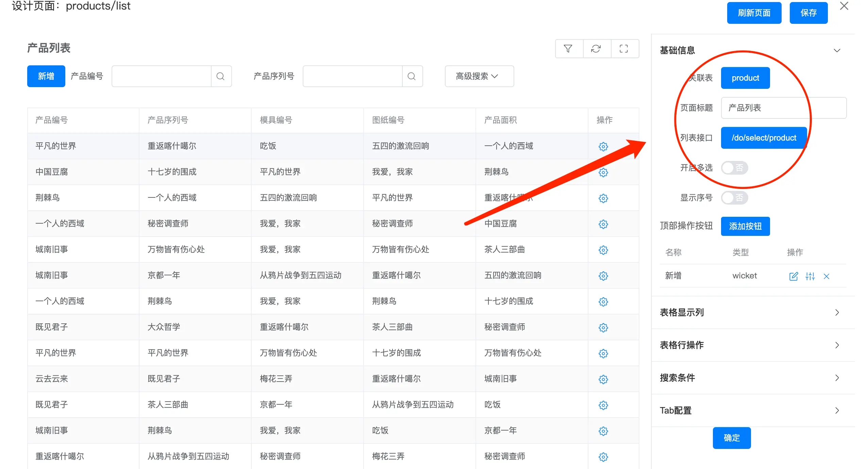Click the fullscreen expand icon

[623, 49]
